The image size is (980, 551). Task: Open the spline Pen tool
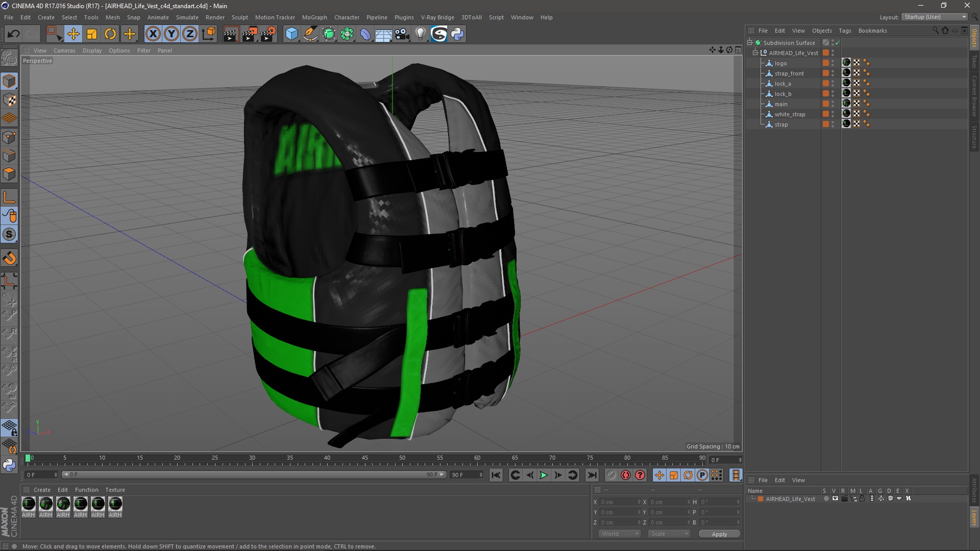pyautogui.click(x=310, y=34)
